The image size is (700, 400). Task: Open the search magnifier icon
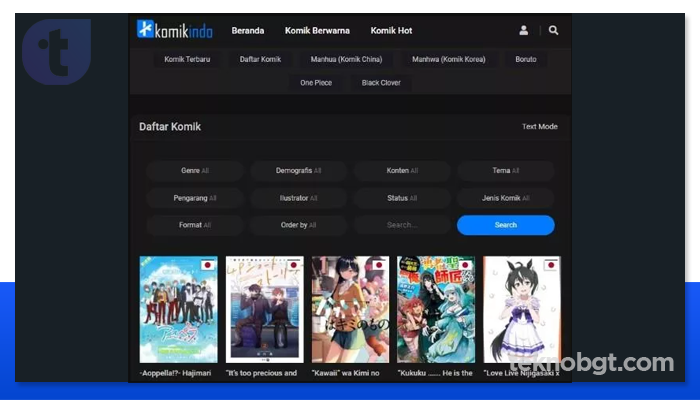pos(553,30)
